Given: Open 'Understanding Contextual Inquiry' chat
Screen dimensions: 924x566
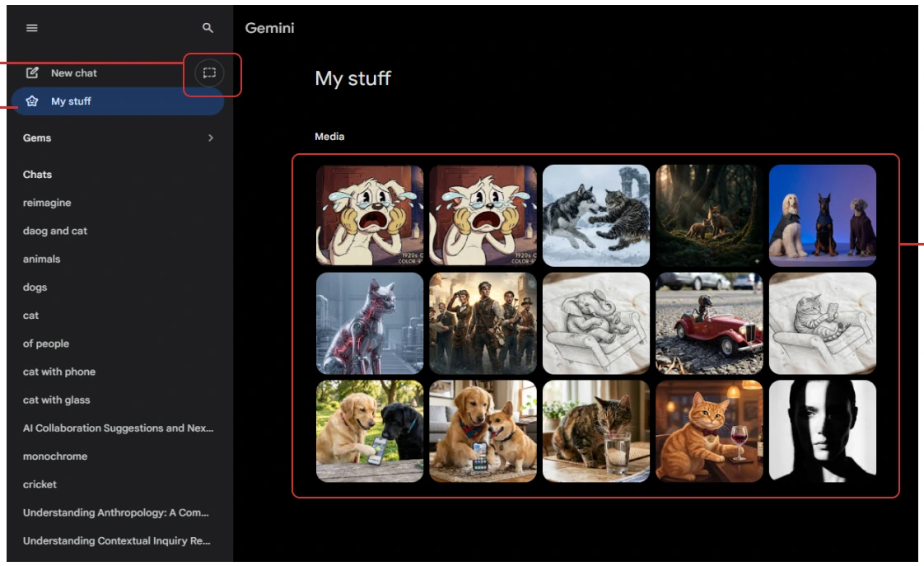Looking at the screenshot, I should (x=117, y=540).
